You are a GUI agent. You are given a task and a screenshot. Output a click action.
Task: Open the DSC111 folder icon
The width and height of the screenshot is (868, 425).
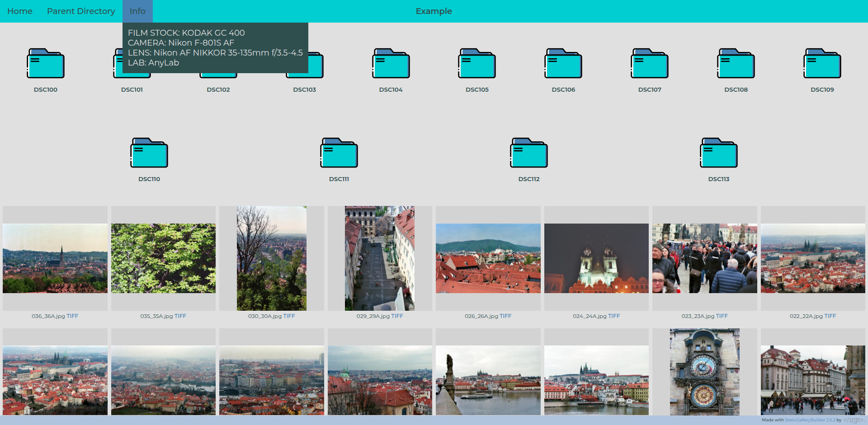coord(339,153)
